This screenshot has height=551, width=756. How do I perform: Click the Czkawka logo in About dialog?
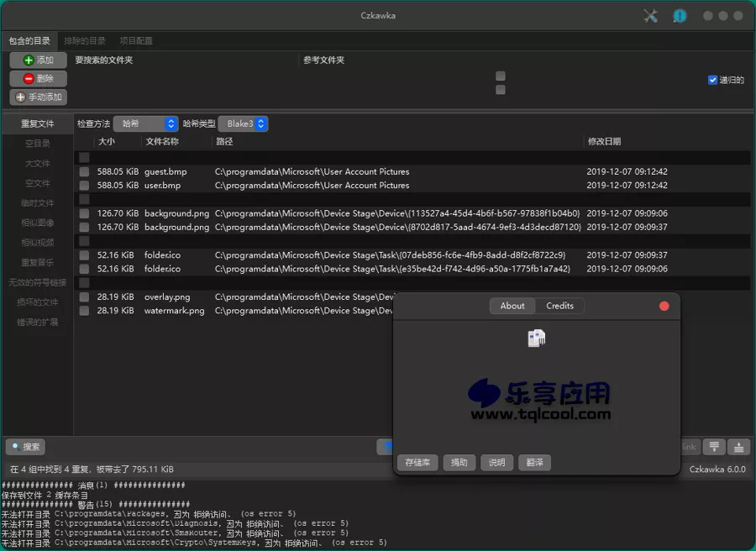pyautogui.click(x=536, y=338)
